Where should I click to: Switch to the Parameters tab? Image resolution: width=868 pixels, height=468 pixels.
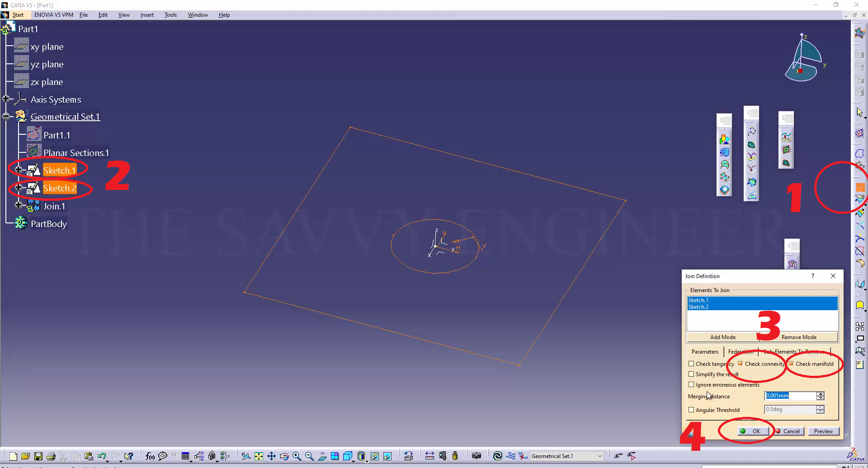click(x=705, y=352)
